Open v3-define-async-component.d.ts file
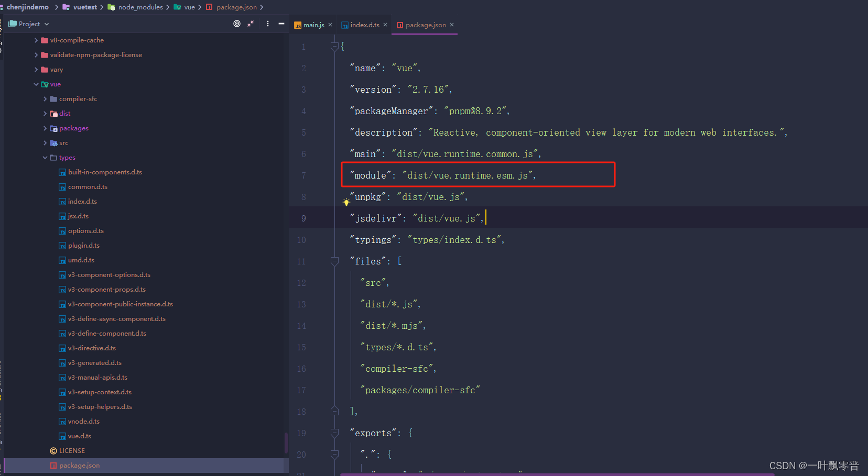Image resolution: width=868 pixels, height=476 pixels. 117,319
